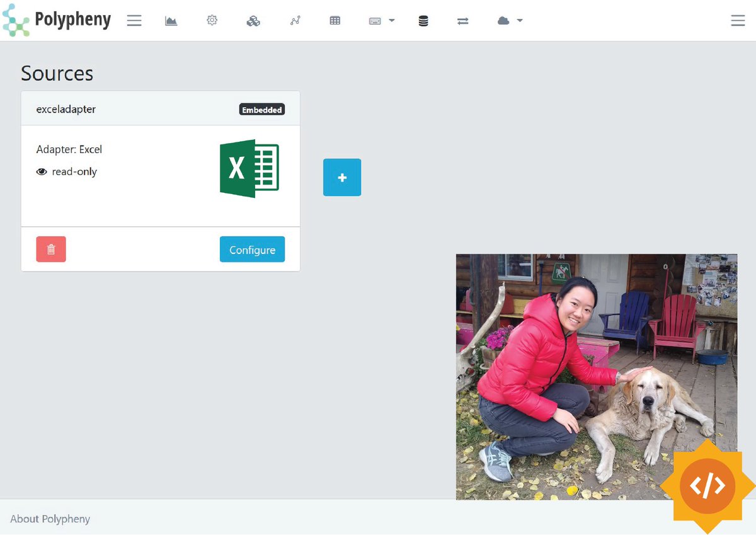Click the Excel adapter logo
The height and width of the screenshot is (535, 756).
tap(249, 168)
